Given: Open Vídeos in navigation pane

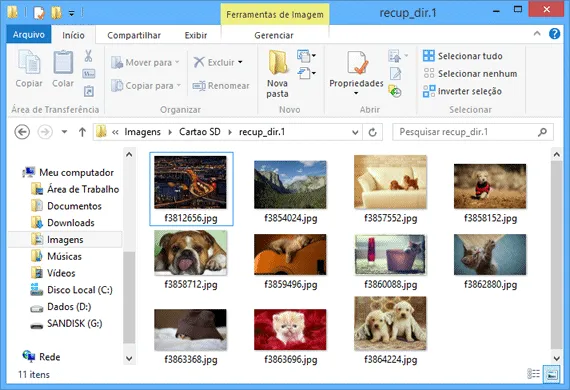Looking at the screenshot, I should (53, 273).
